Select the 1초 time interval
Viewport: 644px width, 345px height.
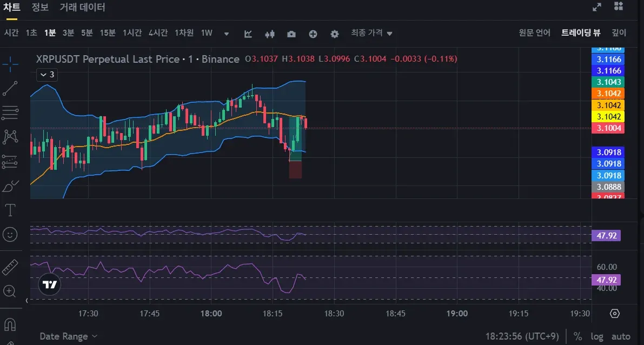click(x=31, y=33)
